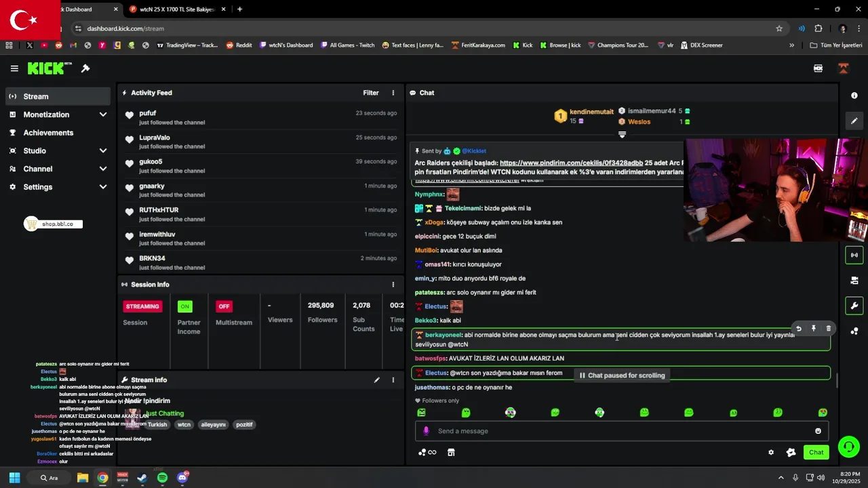This screenshot has height=488, width=868.
Task: Click the pozitif stream tag
Action: 244,425
